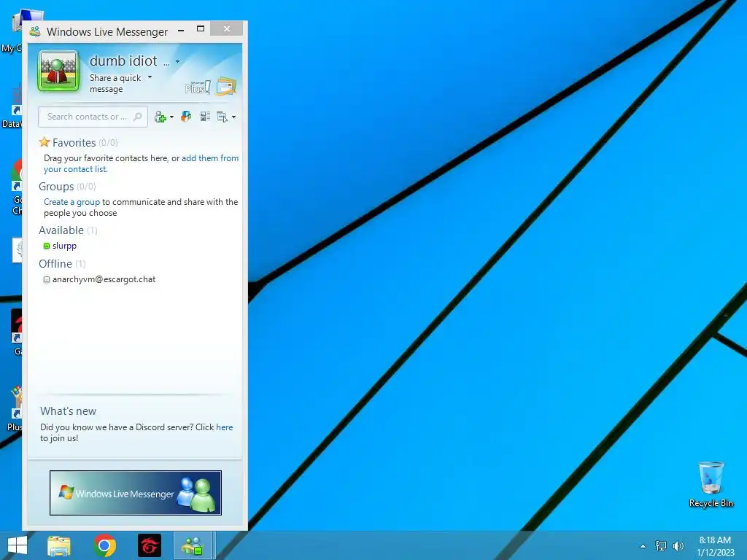Change contact list layout icon
747x560 pixels.
tap(205, 117)
